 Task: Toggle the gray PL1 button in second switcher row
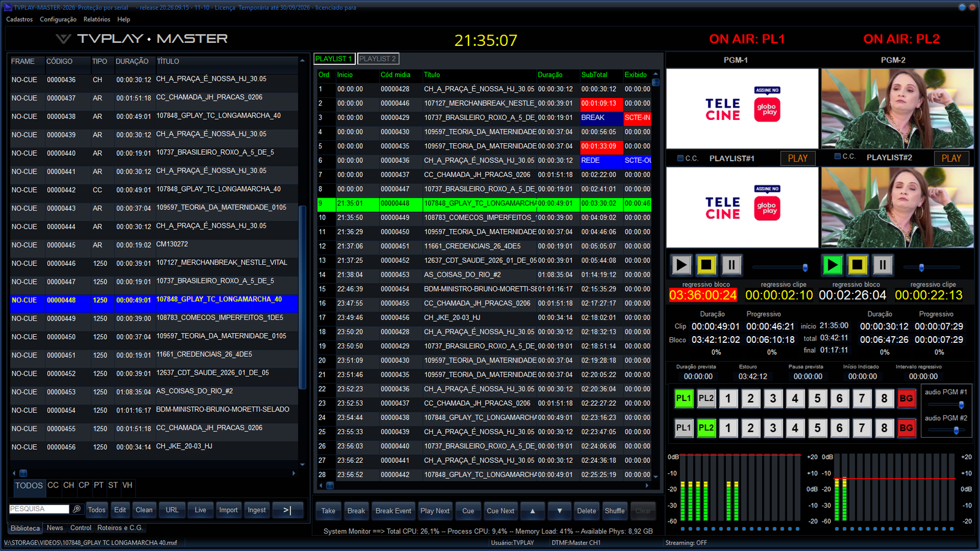pyautogui.click(x=684, y=428)
